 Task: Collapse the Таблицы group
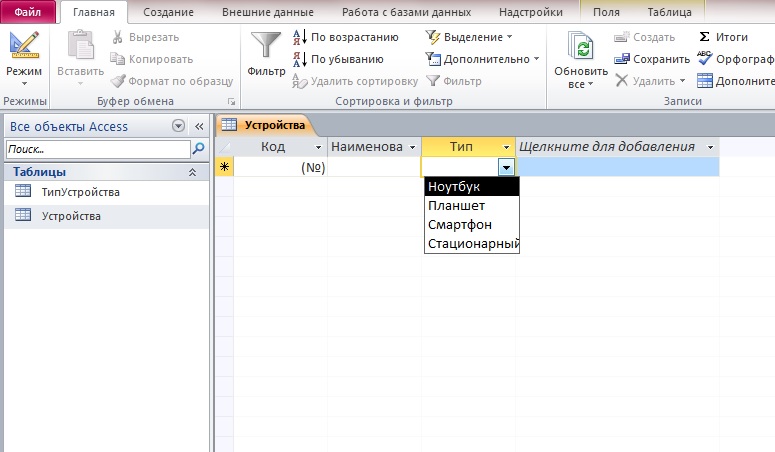click(192, 172)
